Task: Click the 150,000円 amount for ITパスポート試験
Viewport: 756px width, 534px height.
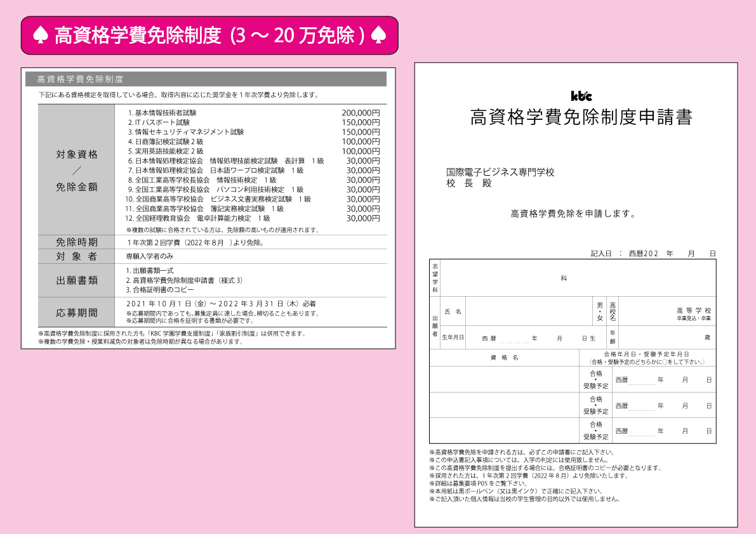Action: 361,122
